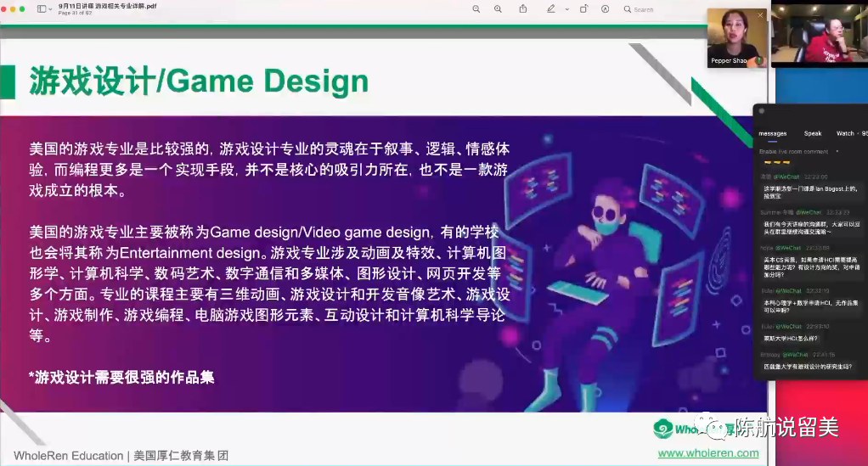
Task: Open the www.wholeren.com link
Action: tap(708, 453)
